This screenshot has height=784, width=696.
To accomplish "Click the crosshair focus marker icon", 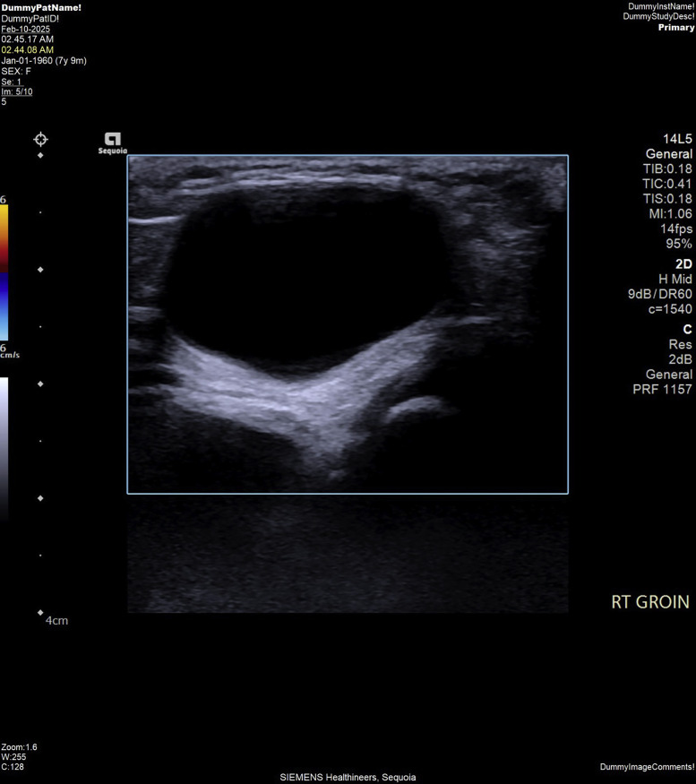I will pos(40,139).
